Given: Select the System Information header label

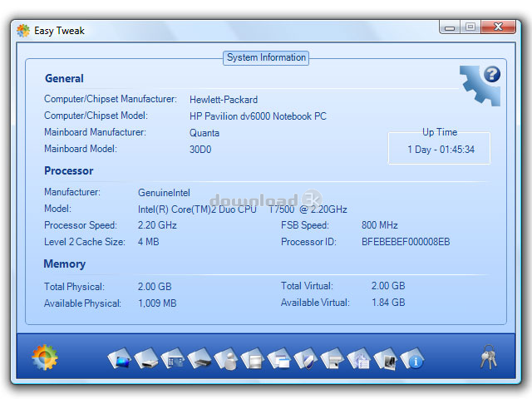Looking at the screenshot, I should coord(266,57).
